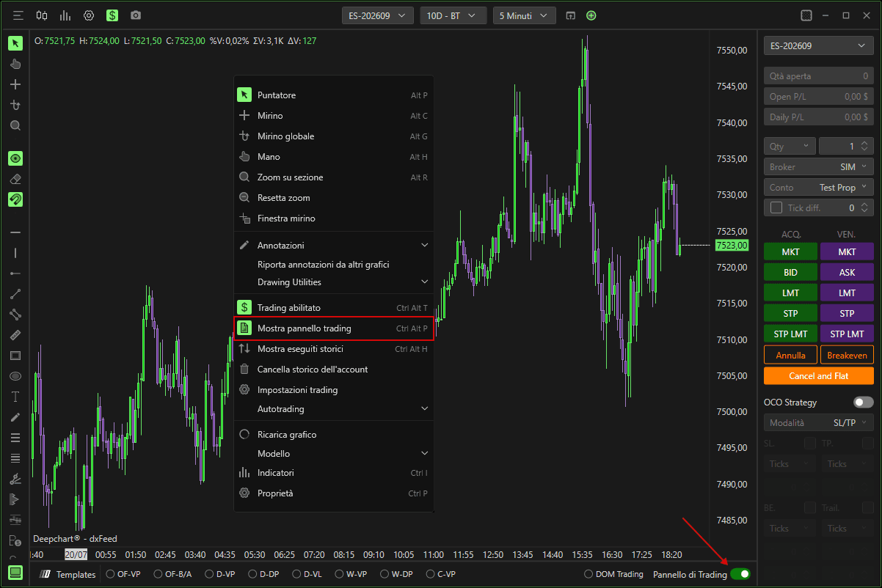Open ES-202609 dropdown in trading panel
Viewport: 882px width, 588px height.
(819, 46)
